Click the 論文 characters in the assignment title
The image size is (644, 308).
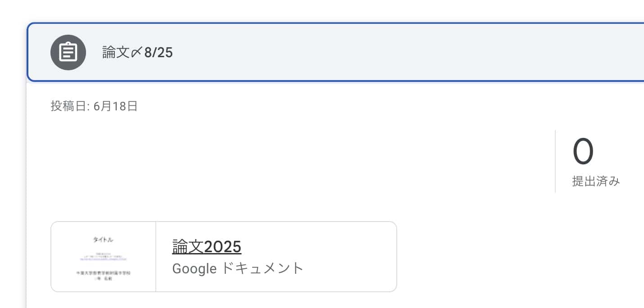[116, 53]
